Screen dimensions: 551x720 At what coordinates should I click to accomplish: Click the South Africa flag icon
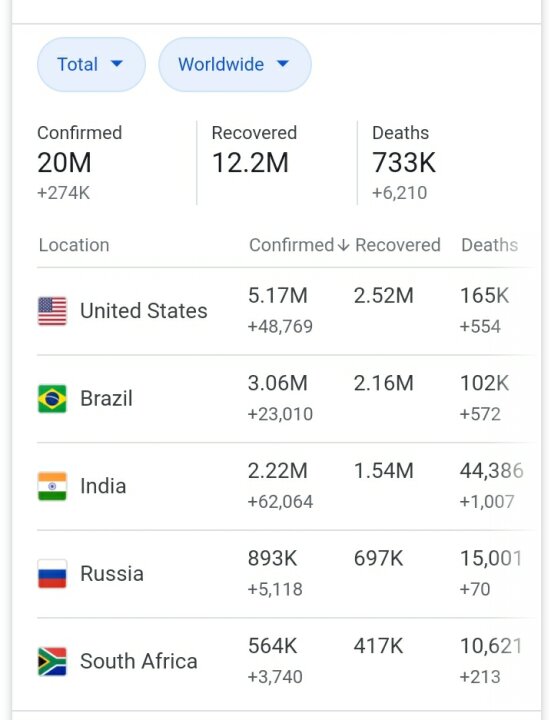(x=52, y=661)
